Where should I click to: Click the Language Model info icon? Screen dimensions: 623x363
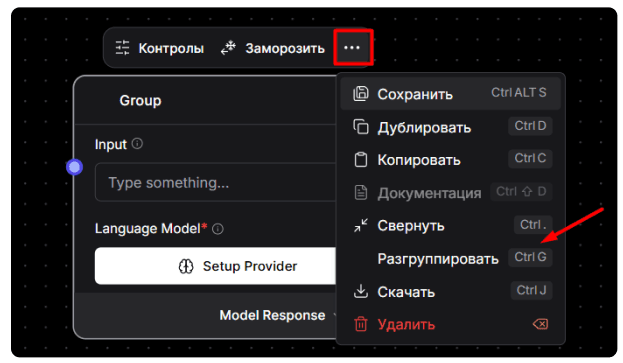(x=218, y=229)
